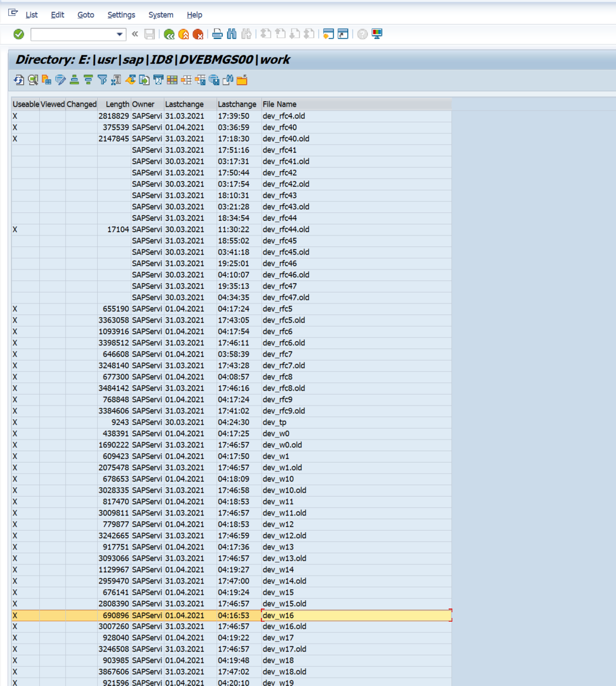
Task: Click the green Enter checkmark icon
Action: pyautogui.click(x=19, y=35)
